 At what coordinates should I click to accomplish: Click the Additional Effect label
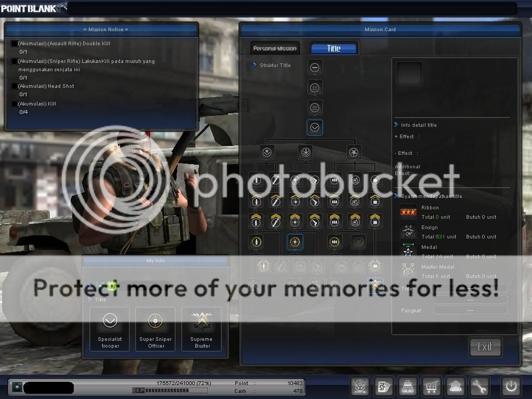pyautogui.click(x=407, y=170)
